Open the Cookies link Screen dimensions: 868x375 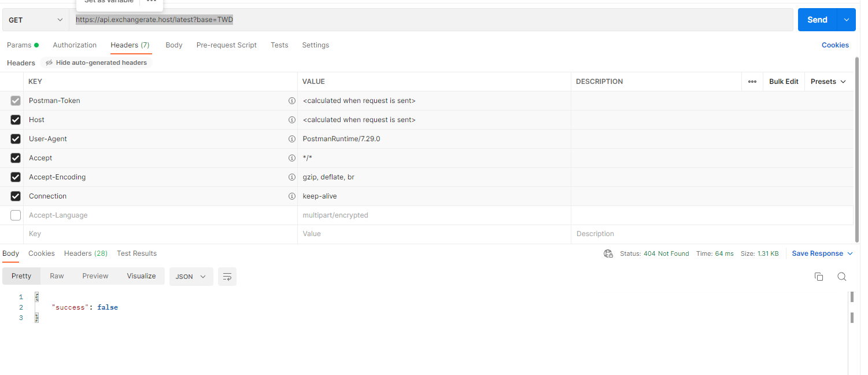click(835, 45)
